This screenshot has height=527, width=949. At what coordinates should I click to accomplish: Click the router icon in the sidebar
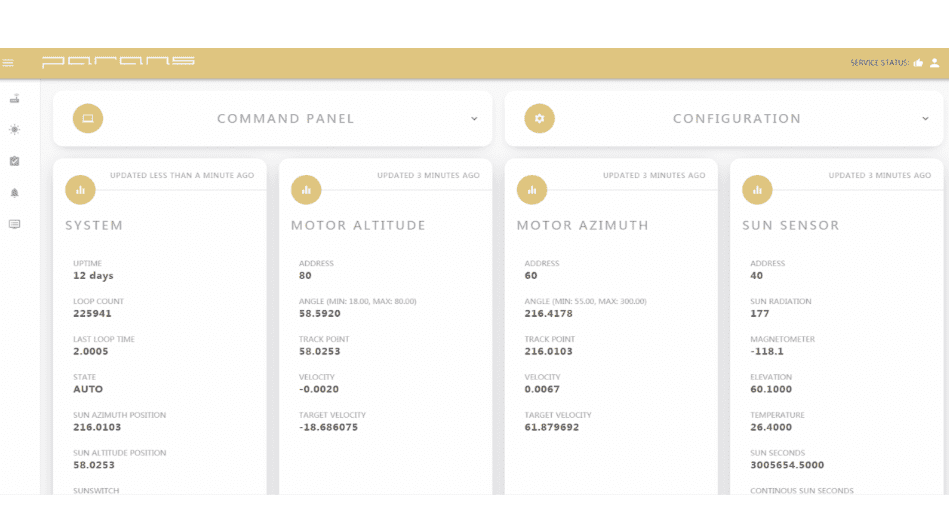click(x=14, y=98)
